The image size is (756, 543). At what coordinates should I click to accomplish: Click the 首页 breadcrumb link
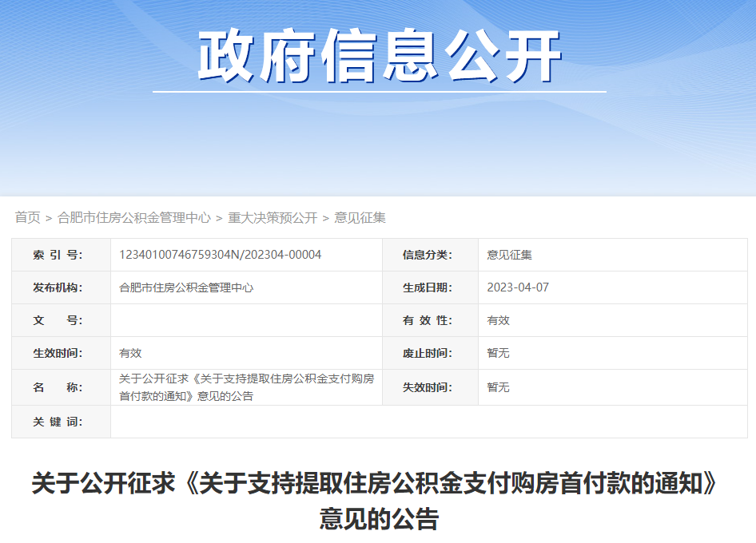click(27, 217)
